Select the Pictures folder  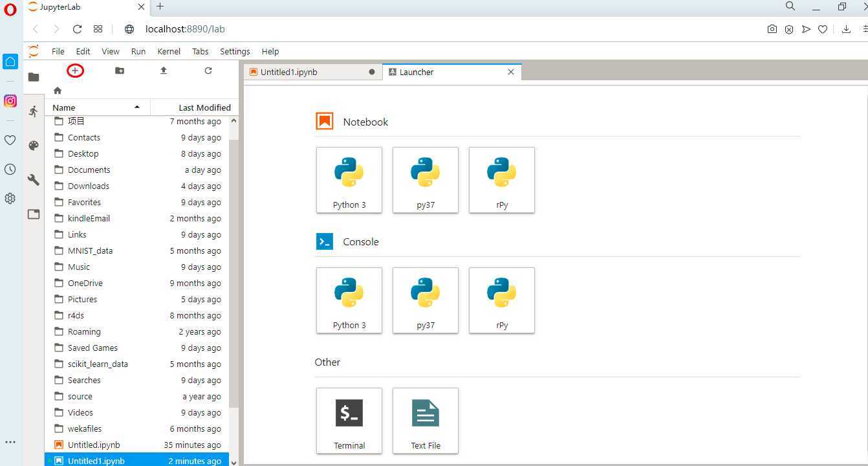(x=137, y=299)
